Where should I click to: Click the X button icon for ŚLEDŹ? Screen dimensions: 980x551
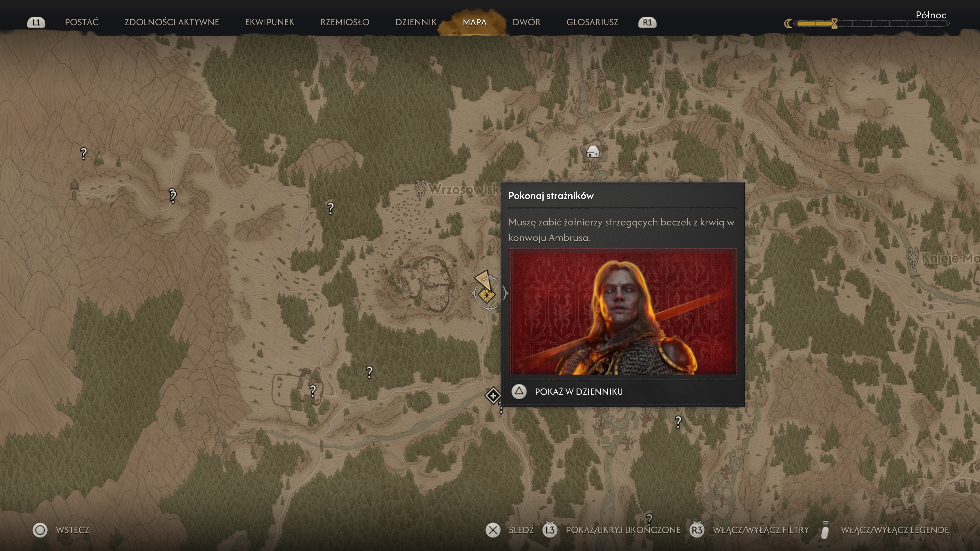(493, 530)
